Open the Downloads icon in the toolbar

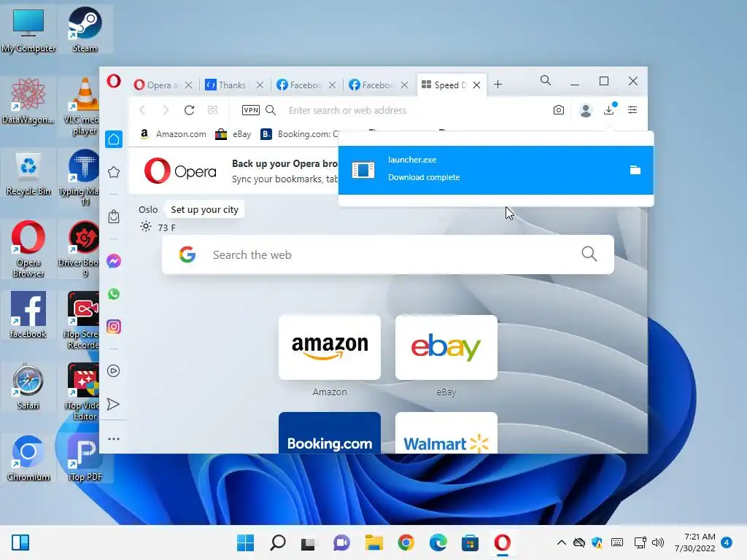[609, 110]
